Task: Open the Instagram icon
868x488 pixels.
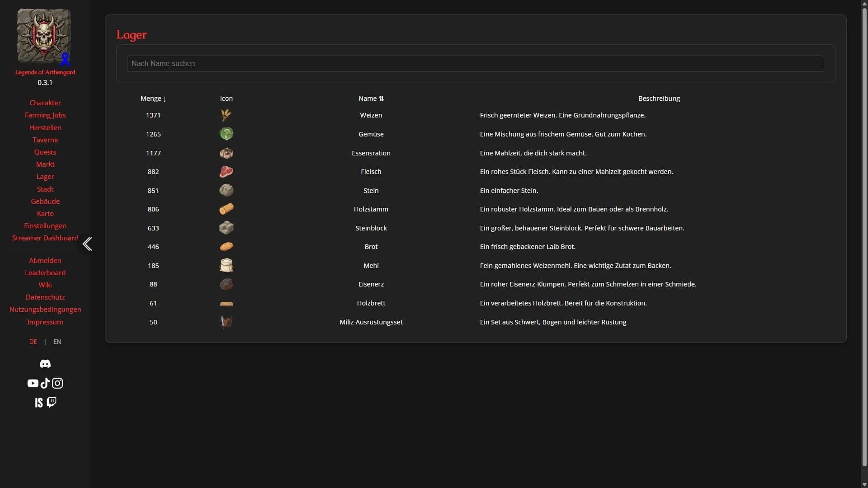Action: pyautogui.click(x=57, y=383)
